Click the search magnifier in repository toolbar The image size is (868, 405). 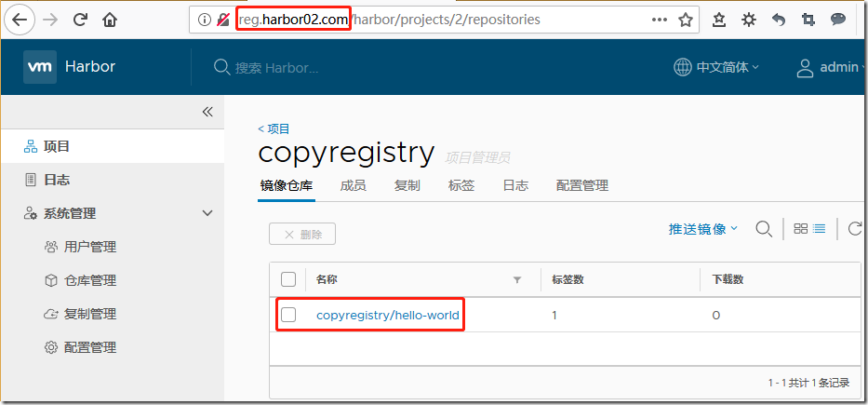764,229
